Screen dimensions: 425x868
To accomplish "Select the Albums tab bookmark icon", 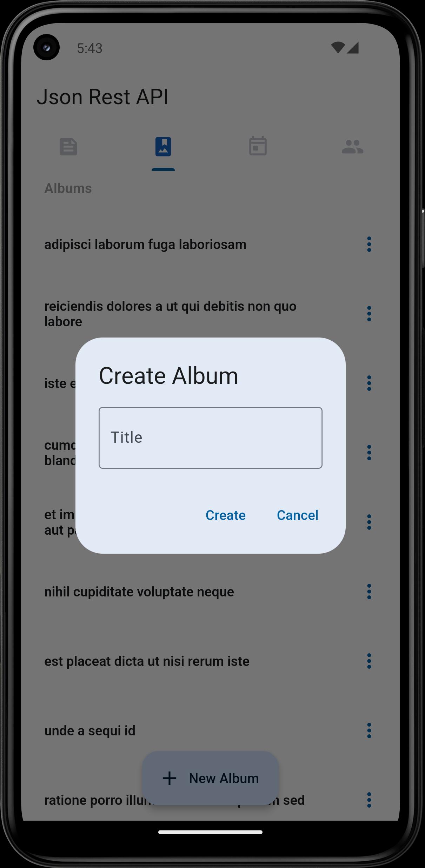I will click(x=163, y=147).
